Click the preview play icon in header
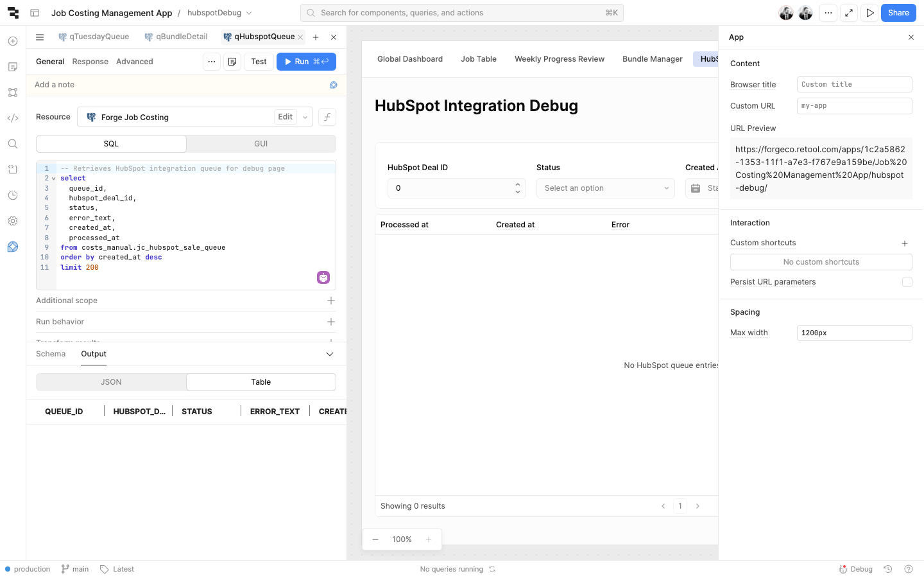The width and height of the screenshot is (924, 578). click(869, 13)
